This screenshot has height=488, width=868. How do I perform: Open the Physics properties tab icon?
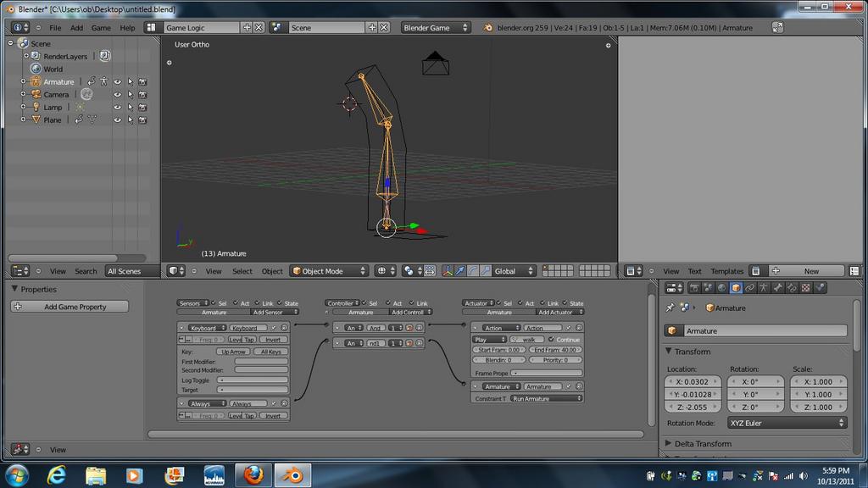(x=820, y=288)
